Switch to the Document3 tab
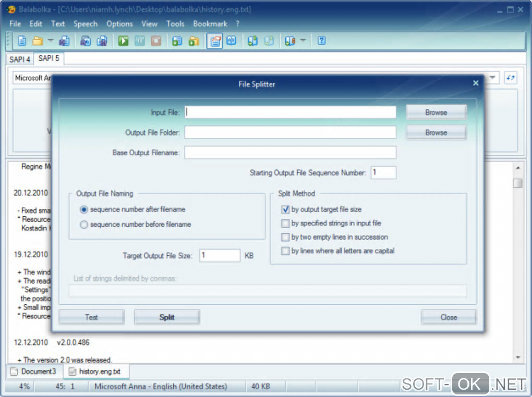The width and height of the screenshot is (532, 397). click(x=33, y=371)
